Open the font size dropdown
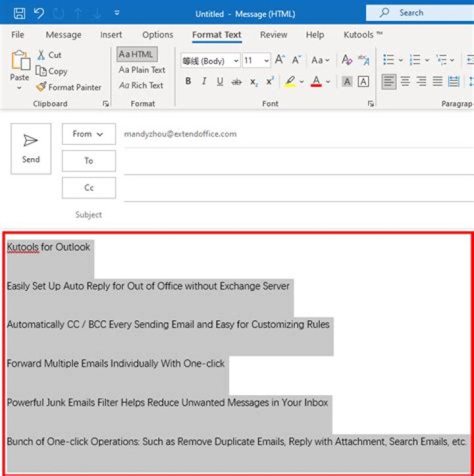Image resolution: width=474 pixels, height=476 pixels. click(266, 61)
